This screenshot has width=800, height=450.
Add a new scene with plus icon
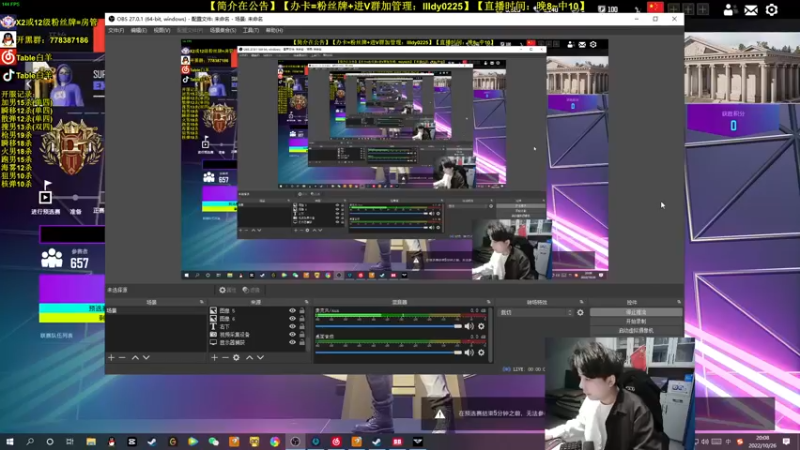click(x=111, y=358)
